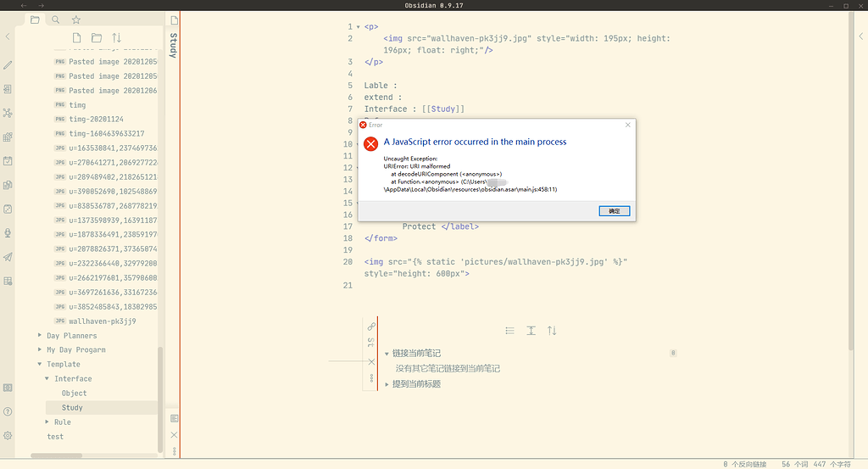Open the wallhaven-pk3jj9 image file

[102, 321]
